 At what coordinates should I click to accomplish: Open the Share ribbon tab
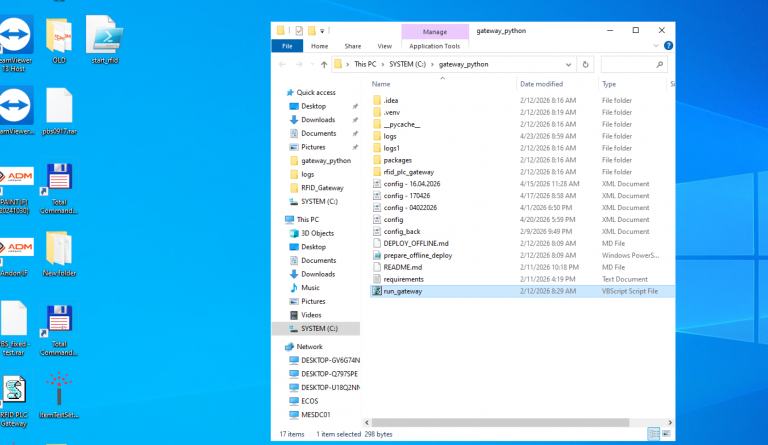coord(353,46)
